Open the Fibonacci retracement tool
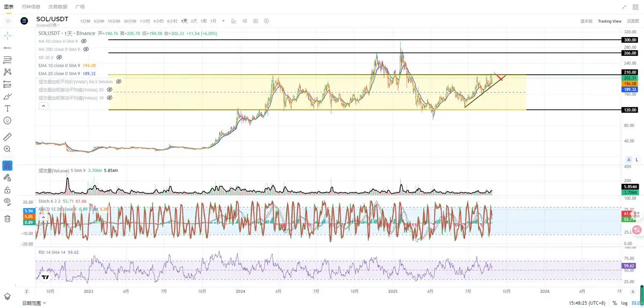Image resolution: width=644 pixels, height=308 pixels. coord(8,60)
